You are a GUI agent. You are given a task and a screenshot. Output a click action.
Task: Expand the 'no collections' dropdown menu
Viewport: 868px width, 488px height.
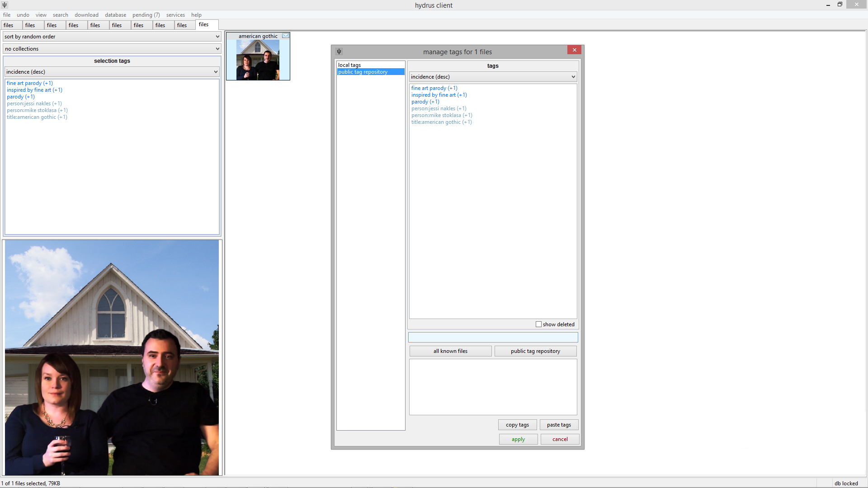click(x=217, y=48)
